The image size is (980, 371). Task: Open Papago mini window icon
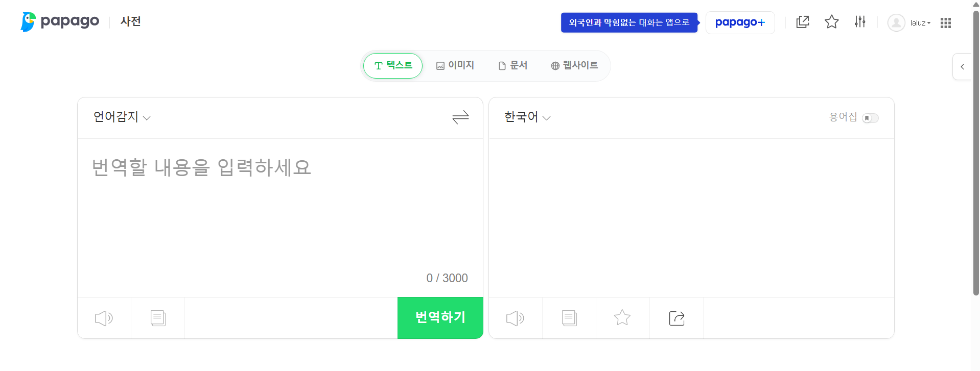tap(802, 22)
